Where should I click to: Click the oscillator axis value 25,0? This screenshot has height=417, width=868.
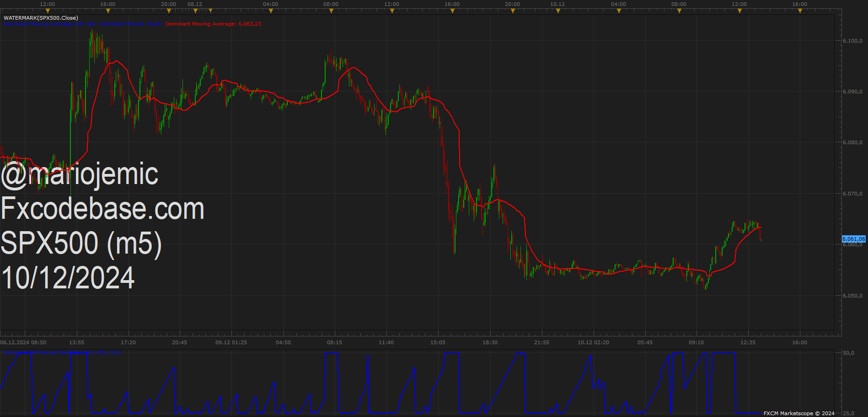848,413
